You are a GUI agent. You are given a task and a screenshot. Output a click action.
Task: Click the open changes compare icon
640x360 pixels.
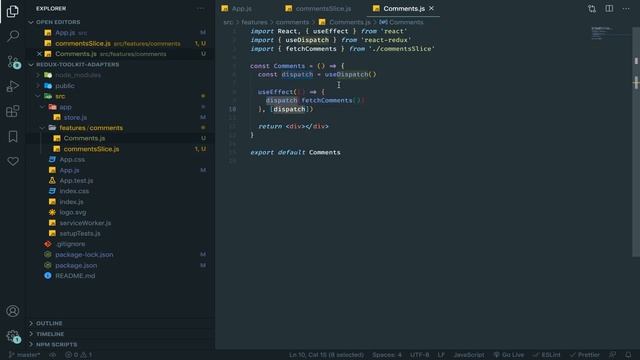click(592, 9)
